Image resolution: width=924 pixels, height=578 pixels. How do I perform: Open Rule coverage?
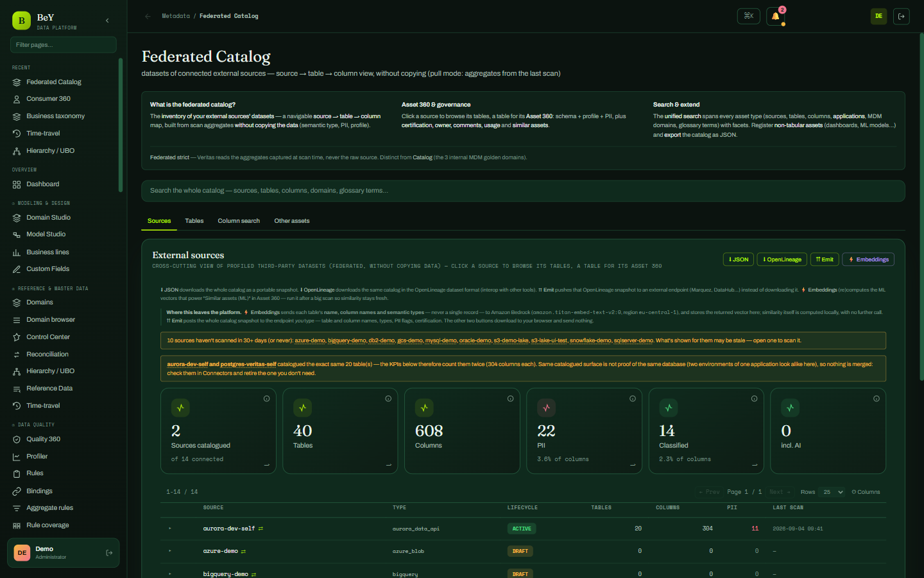(47, 525)
